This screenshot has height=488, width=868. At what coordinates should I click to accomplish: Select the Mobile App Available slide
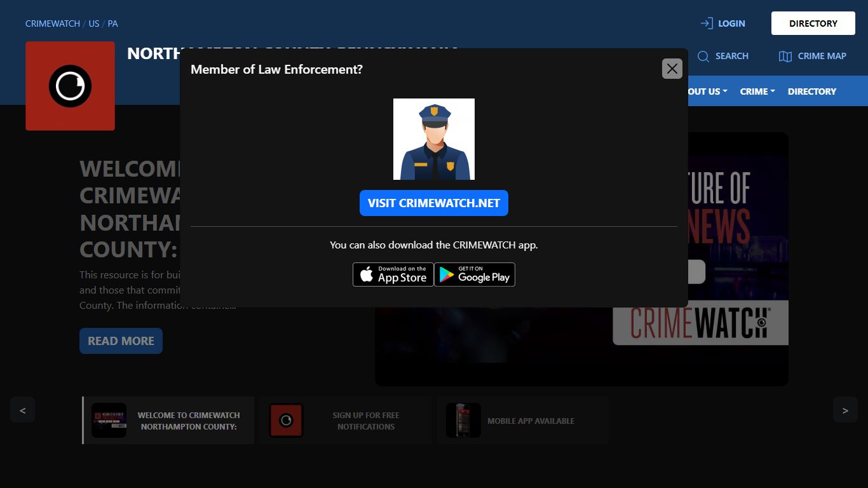(x=522, y=421)
